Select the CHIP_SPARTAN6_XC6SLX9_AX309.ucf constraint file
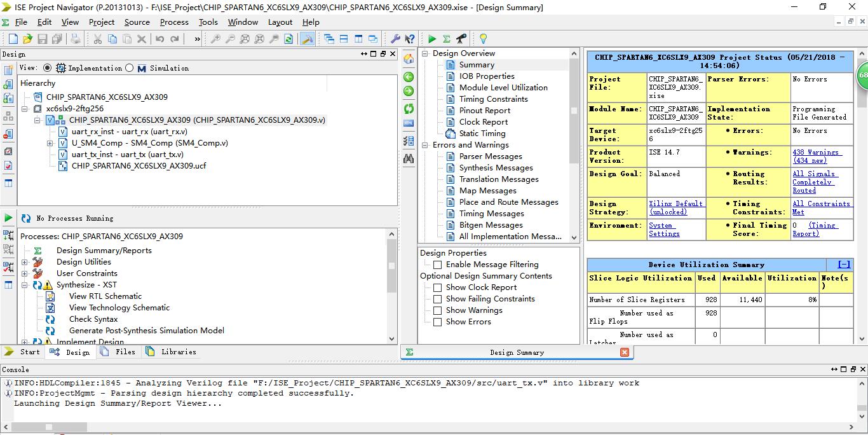The height and width of the screenshot is (435, 868). (139, 166)
